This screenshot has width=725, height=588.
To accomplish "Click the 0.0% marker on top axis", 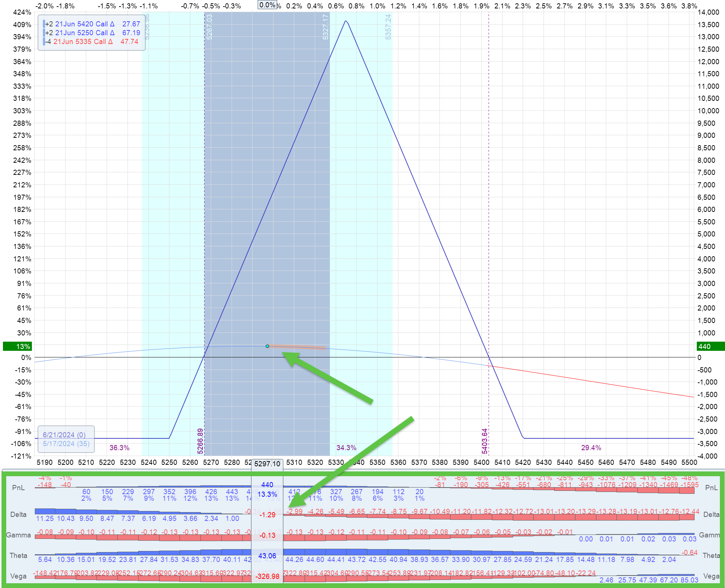I will pyautogui.click(x=267, y=5).
